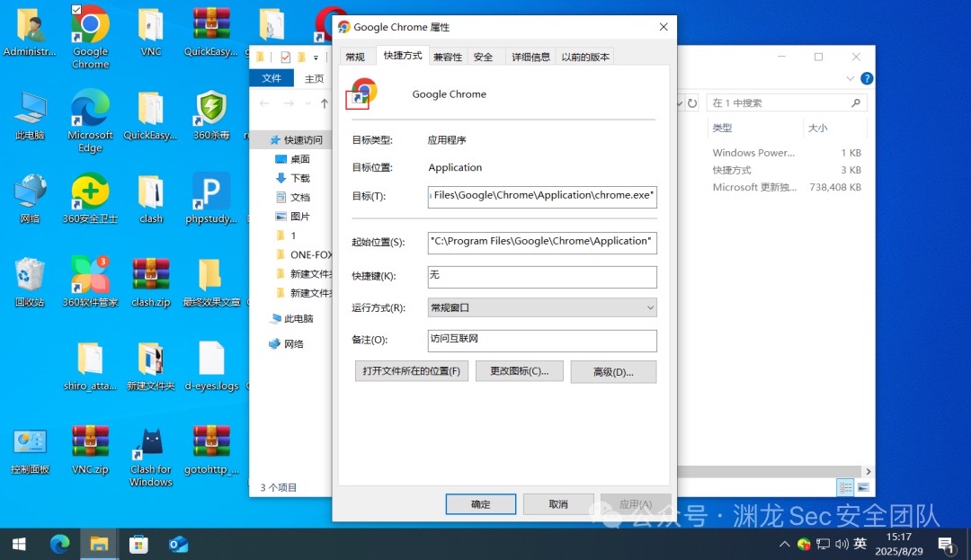Image resolution: width=971 pixels, height=560 pixels.
Task: Select the d-eyes.logs file on the desktop
Action: 211,367
